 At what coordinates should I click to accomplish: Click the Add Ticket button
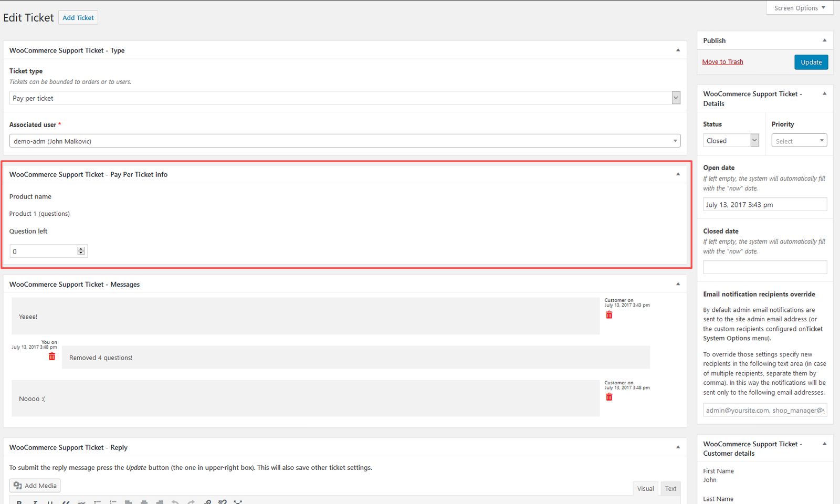click(x=78, y=18)
